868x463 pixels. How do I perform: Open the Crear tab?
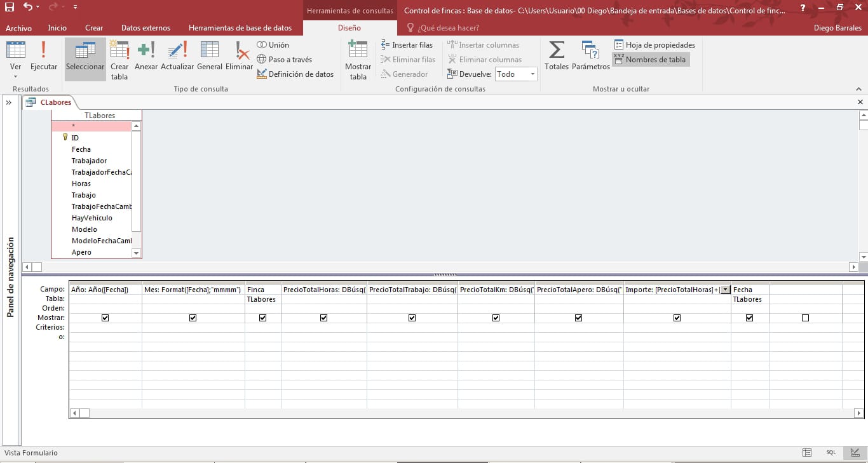tap(94, 28)
